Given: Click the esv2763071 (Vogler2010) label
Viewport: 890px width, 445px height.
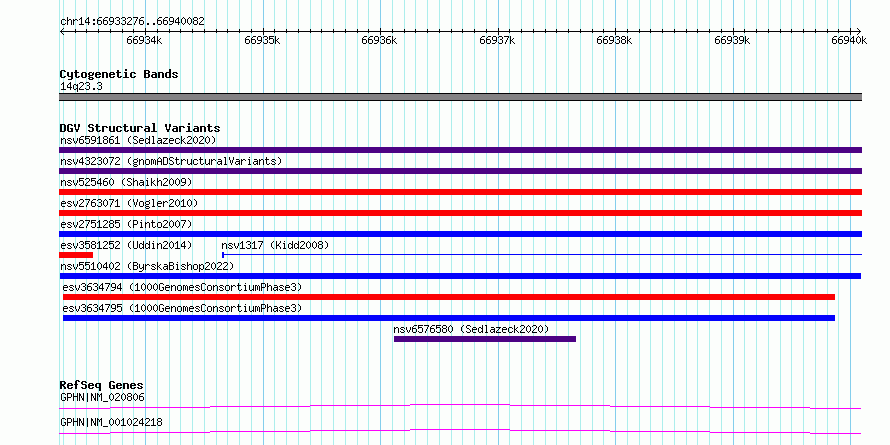Looking at the screenshot, I should coord(129,203).
